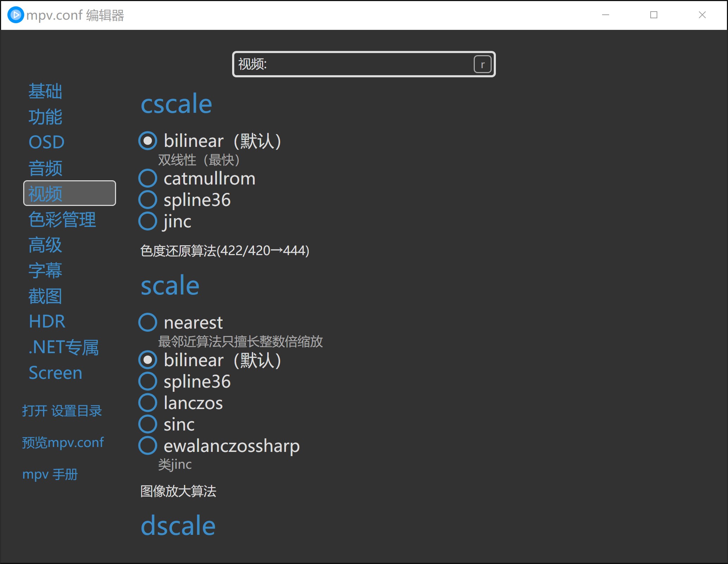
Task: Select nearest option under scale
Action: pyautogui.click(x=148, y=322)
